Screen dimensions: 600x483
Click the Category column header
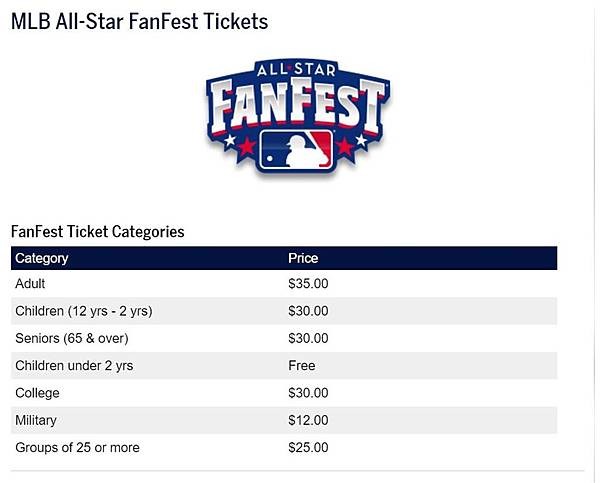tap(42, 258)
